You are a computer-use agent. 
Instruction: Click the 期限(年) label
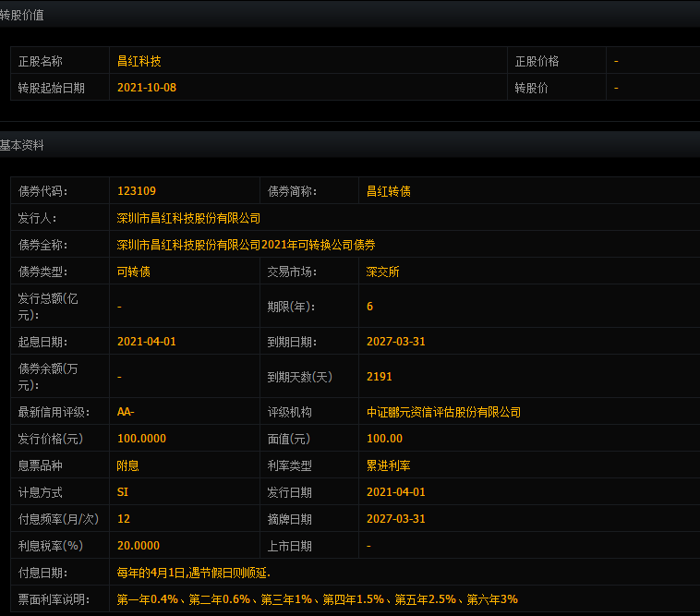coord(291,307)
